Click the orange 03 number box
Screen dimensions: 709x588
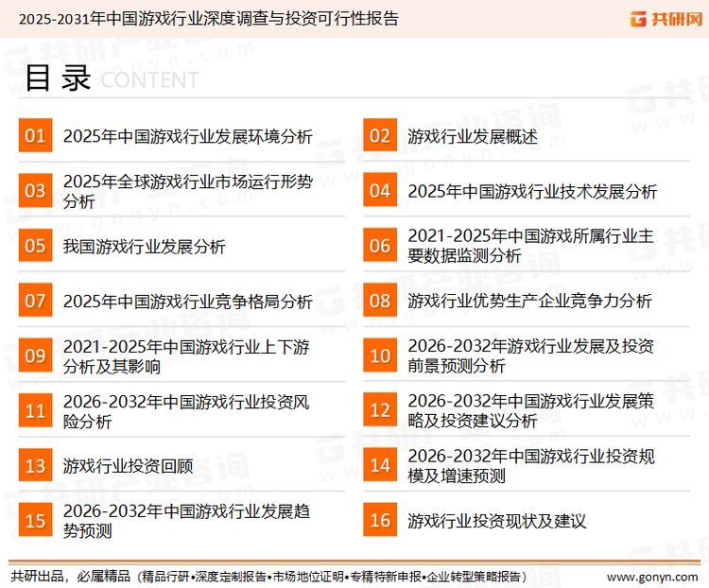[x=35, y=190]
